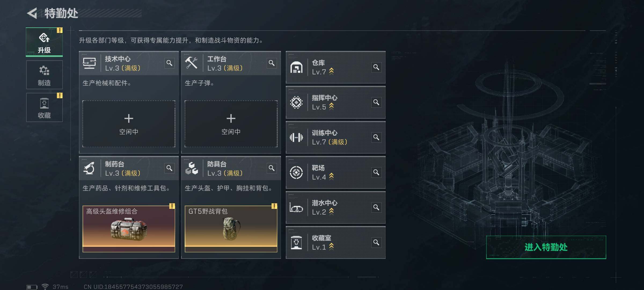
Task: Open 防具台 magnifier details
Action: click(272, 168)
